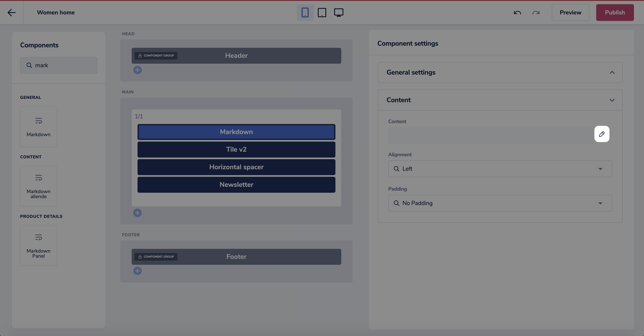Screen dimensions: 644x336
Task: Click the components search field
Action: click(x=62, y=65)
